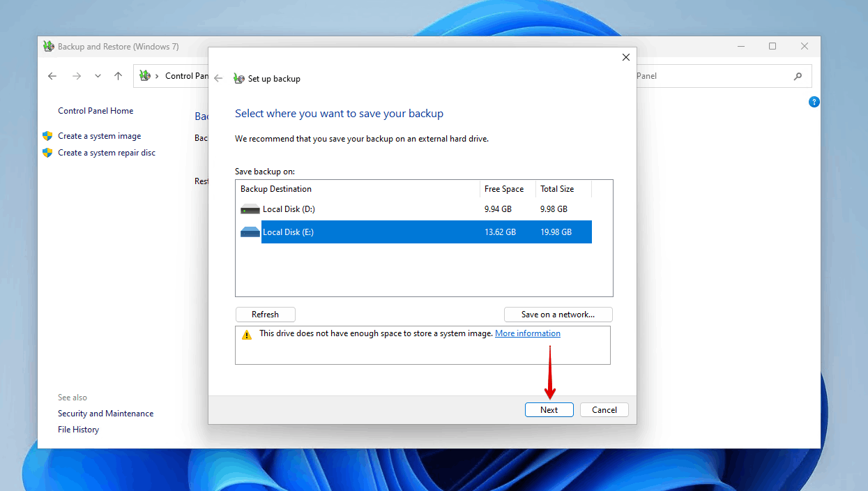Click the Next button to continue backup setup
The height and width of the screenshot is (491, 868).
pyautogui.click(x=549, y=409)
